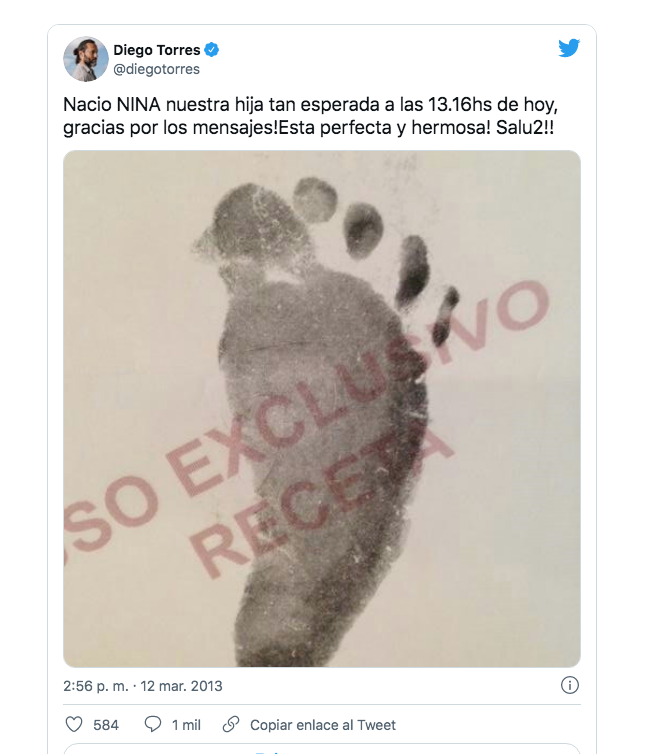Select Copiar enlace al Tweet
The height and width of the screenshot is (754, 652).
(x=323, y=725)
